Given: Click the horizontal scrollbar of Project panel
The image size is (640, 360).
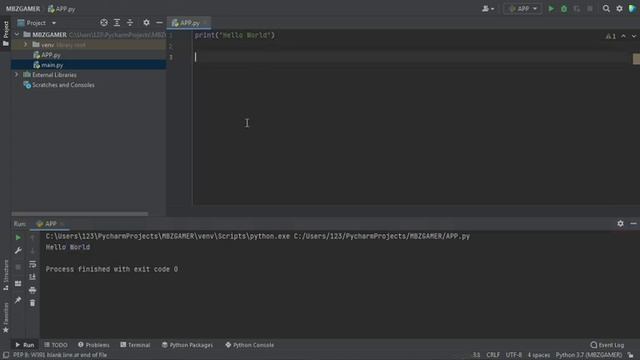Looking at the screenshot, I should tap(80, 213).
